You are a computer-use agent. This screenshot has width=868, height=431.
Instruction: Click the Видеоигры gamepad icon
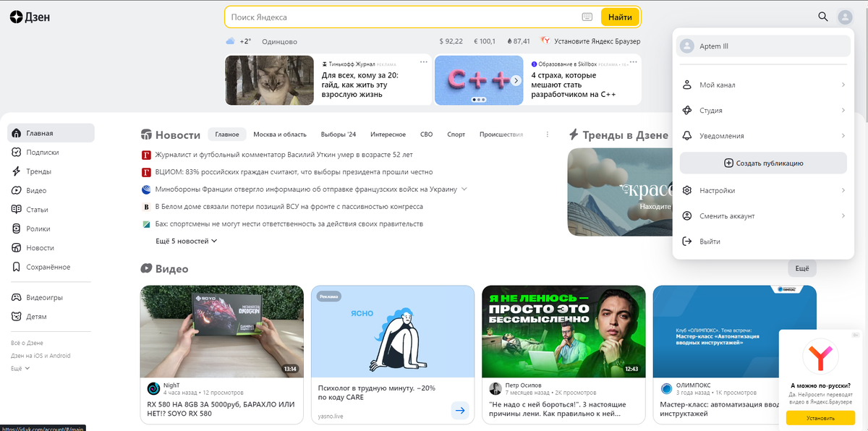tap(17, 297)
